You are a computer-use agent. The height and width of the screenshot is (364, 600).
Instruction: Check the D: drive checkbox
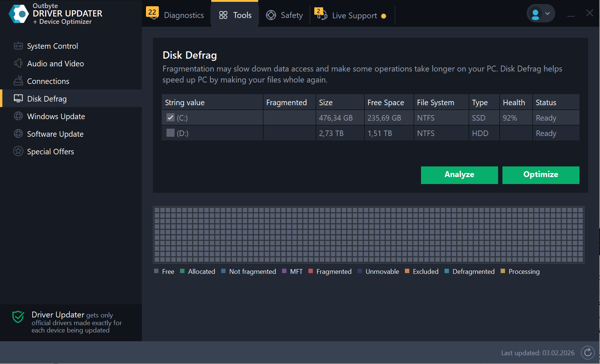click(x=171, y=133)
